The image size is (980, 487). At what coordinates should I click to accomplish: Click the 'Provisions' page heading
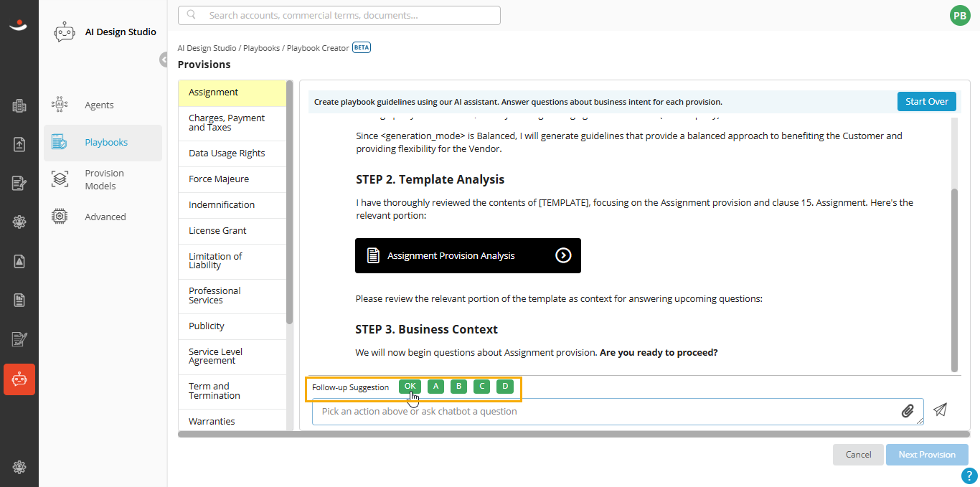(204, 65)
